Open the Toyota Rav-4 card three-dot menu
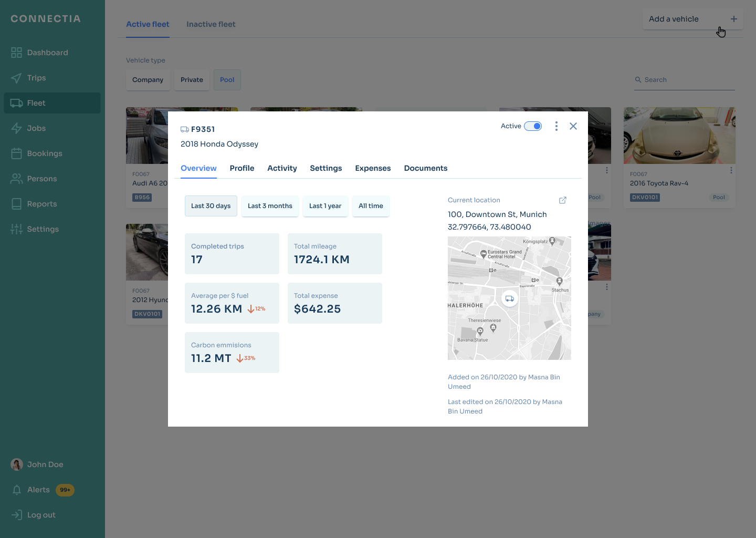 (x=731, y=170)
